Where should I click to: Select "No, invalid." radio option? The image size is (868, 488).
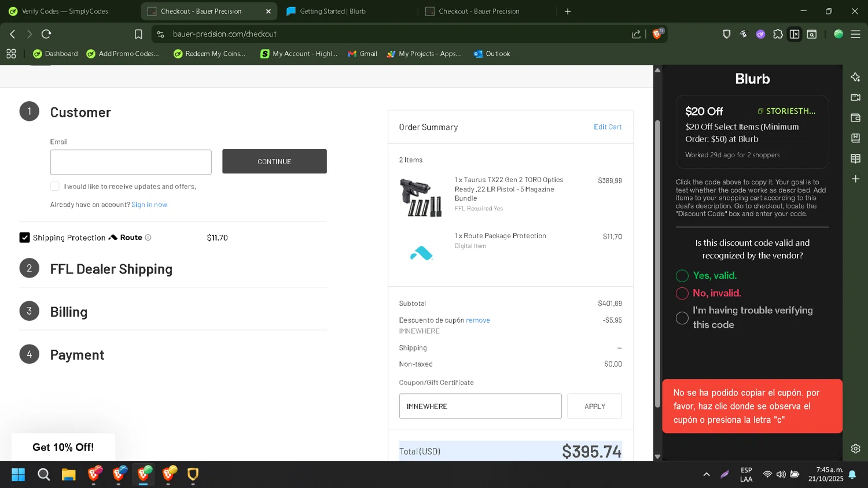coord(682,293)
